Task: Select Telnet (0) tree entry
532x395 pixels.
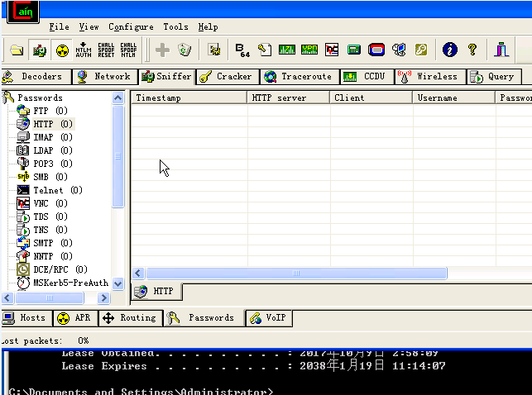Action: pyautogui.click(x=58, y=190)
